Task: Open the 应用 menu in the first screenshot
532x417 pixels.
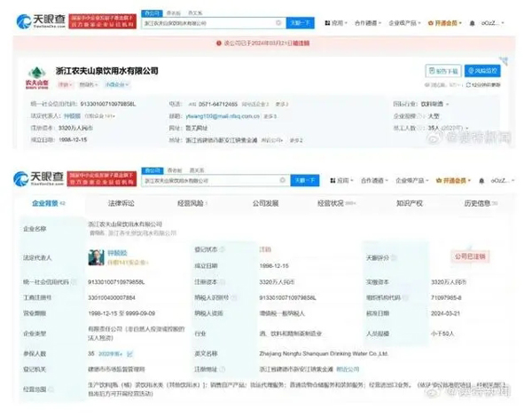Action: (x=336, y=23)
